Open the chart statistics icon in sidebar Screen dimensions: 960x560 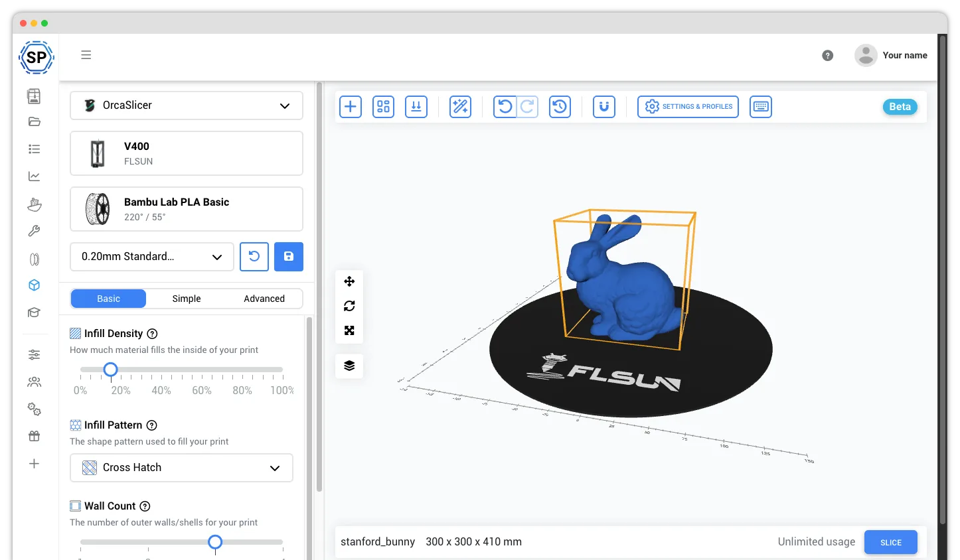[x=35, y=176]
